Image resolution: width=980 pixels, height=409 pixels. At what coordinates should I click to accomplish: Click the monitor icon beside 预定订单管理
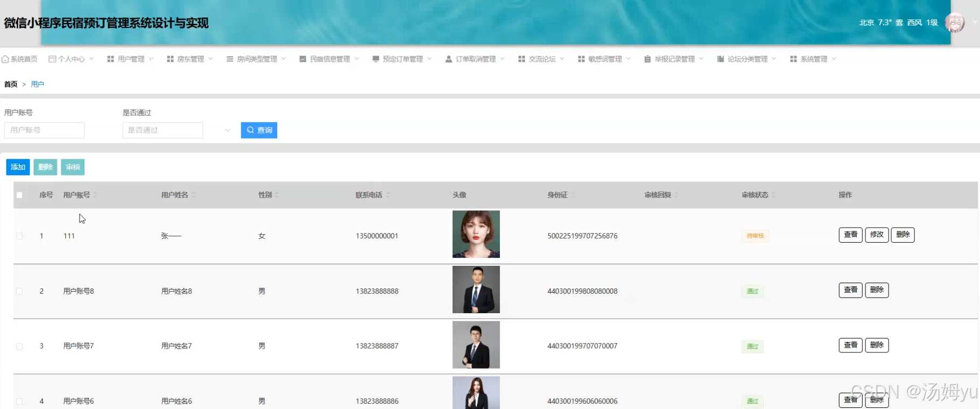pos(376,59)
